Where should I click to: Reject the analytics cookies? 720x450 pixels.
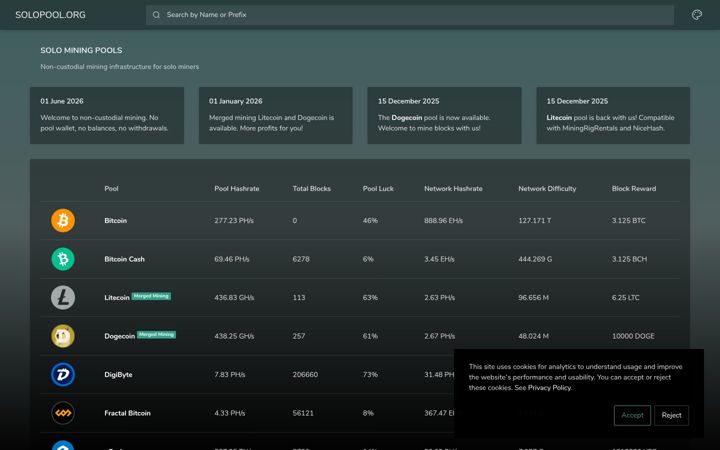coord(671,415)
